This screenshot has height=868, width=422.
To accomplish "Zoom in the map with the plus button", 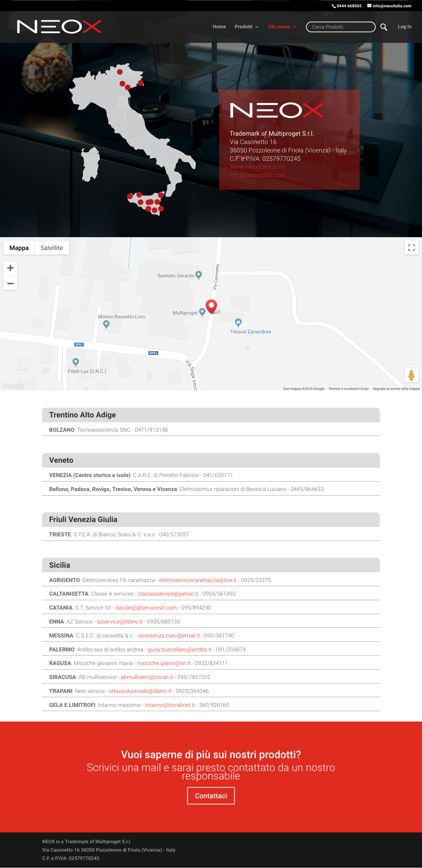I will 10,268.
